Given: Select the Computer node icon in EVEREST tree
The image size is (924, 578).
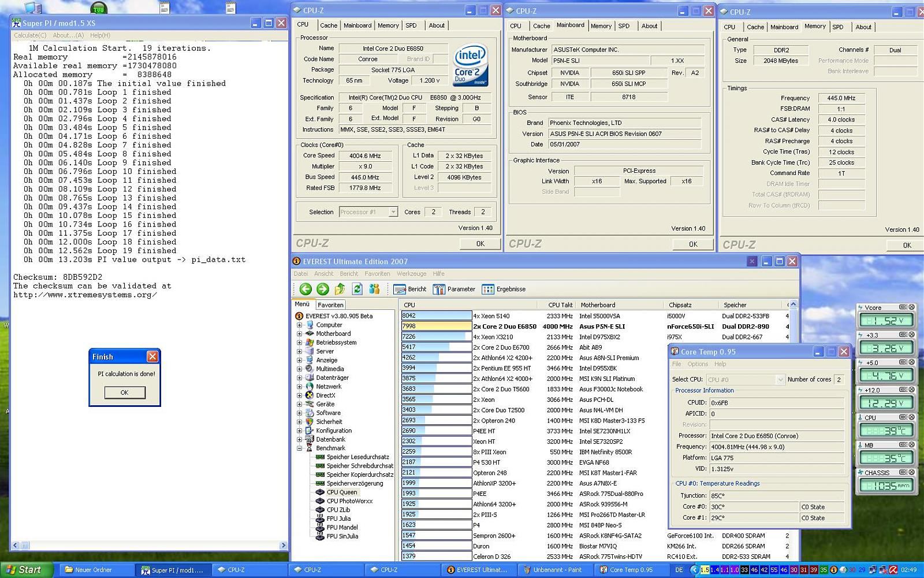Looking at the screenshot, I should tap(310, 325).
